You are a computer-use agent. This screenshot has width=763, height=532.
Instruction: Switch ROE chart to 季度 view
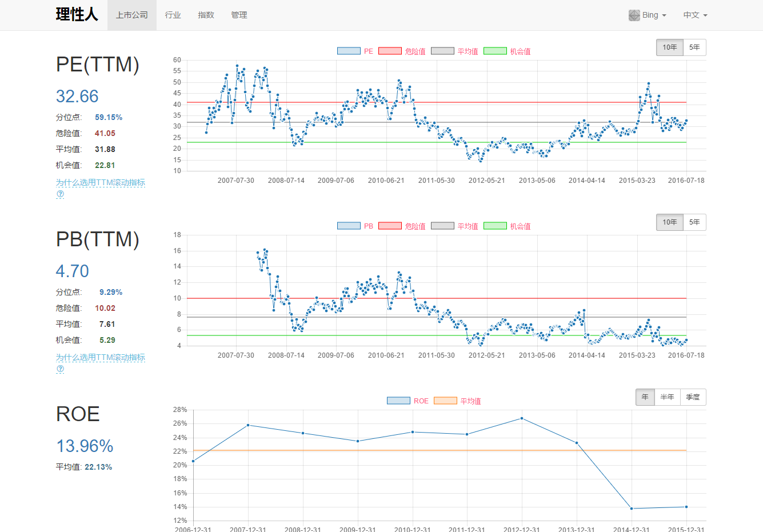coord(693,397)
